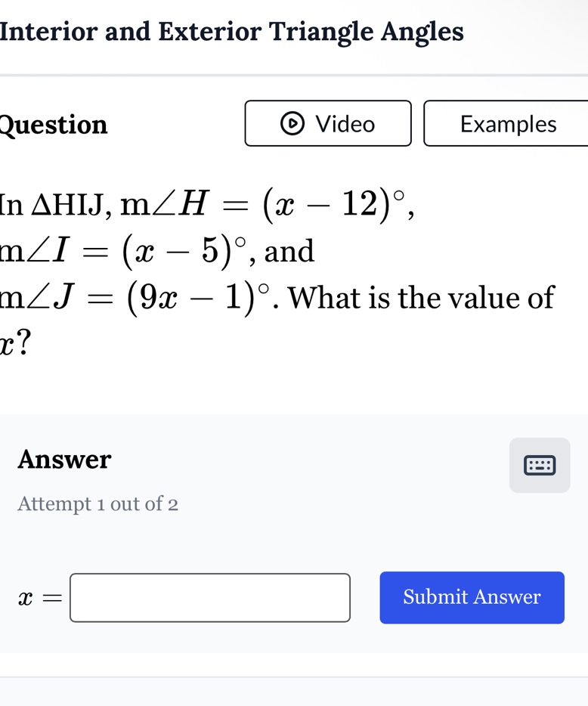Open the Video tutorial button

(x=327, y=124)
